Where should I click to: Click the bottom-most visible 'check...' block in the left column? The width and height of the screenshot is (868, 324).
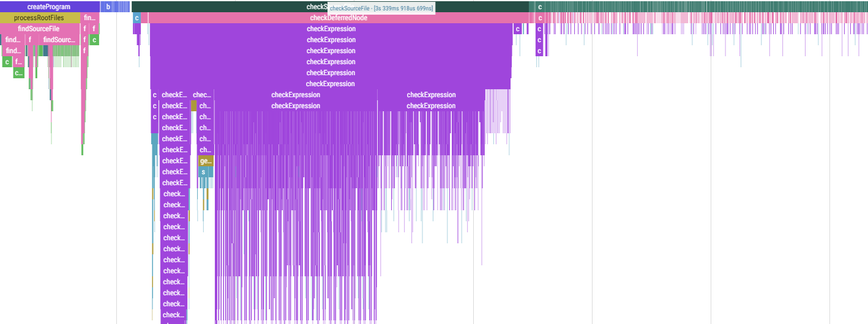coord(174,315)
